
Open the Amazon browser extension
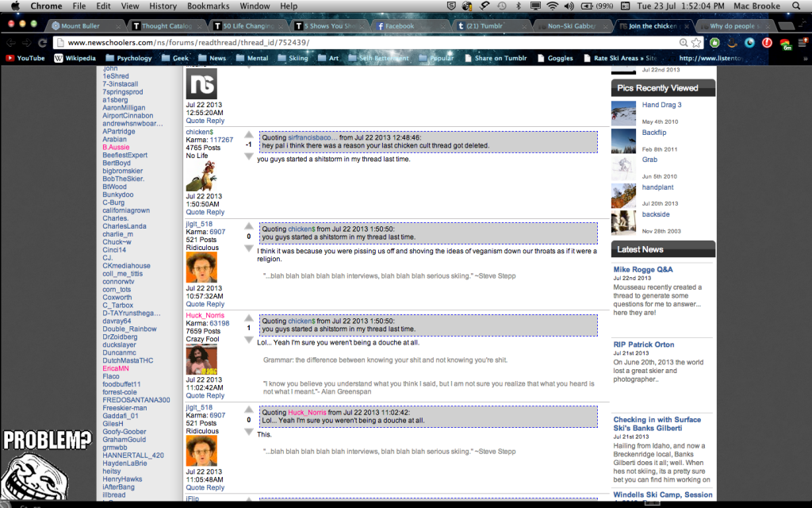(732, 41)
